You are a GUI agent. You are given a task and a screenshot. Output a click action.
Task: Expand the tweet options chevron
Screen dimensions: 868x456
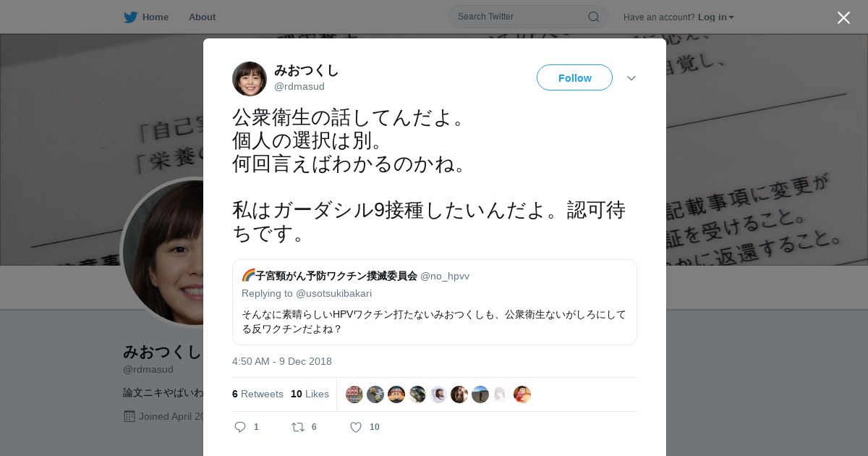coord(631,78)
